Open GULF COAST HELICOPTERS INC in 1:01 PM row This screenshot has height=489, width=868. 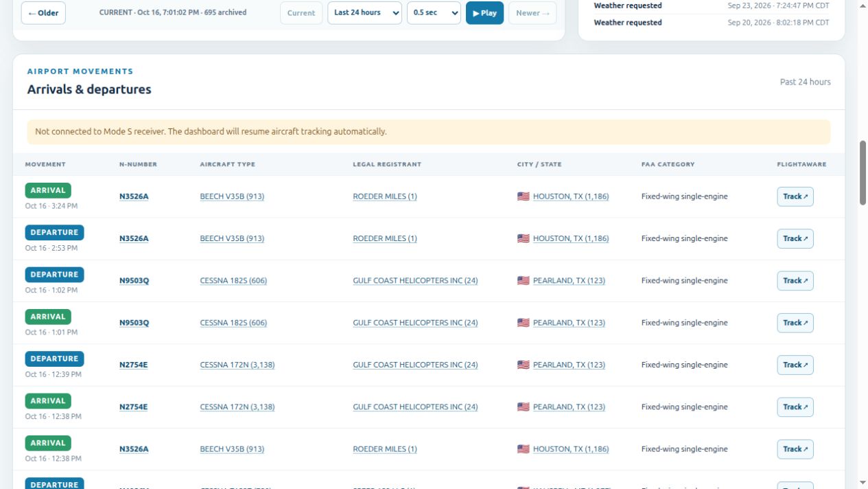415,323
